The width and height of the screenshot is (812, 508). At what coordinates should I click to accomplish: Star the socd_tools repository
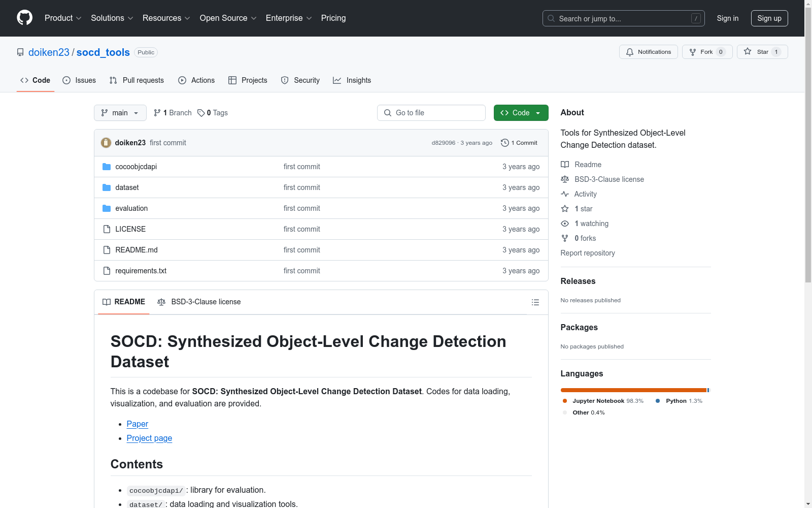click(762, 52)
